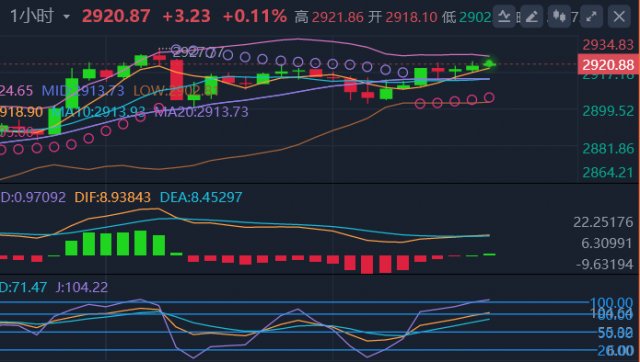The image size is (640, 362).
Task: Select the pencil drawing tool
Action: [531, 17]
